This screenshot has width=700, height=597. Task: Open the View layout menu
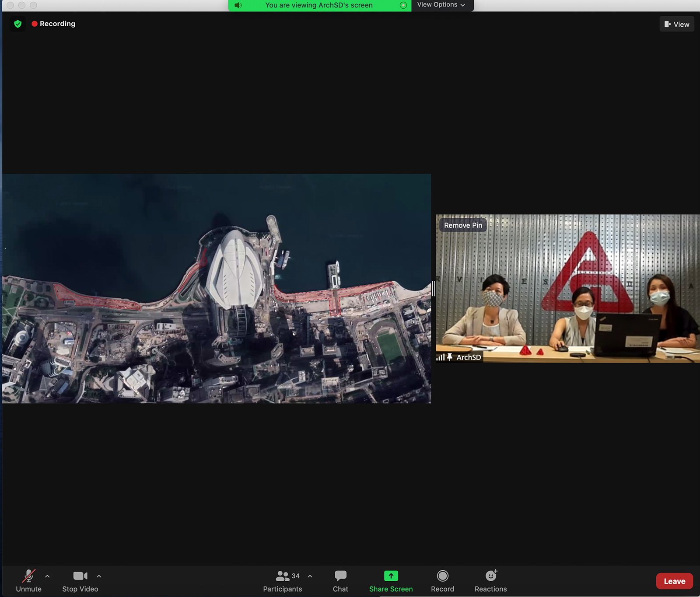[x=676, y=24]
